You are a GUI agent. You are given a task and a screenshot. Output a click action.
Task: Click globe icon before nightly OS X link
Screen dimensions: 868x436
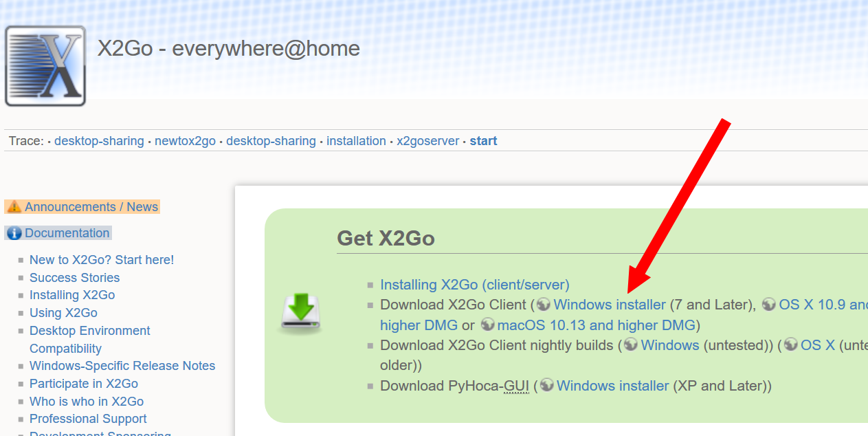click(791, 345)
